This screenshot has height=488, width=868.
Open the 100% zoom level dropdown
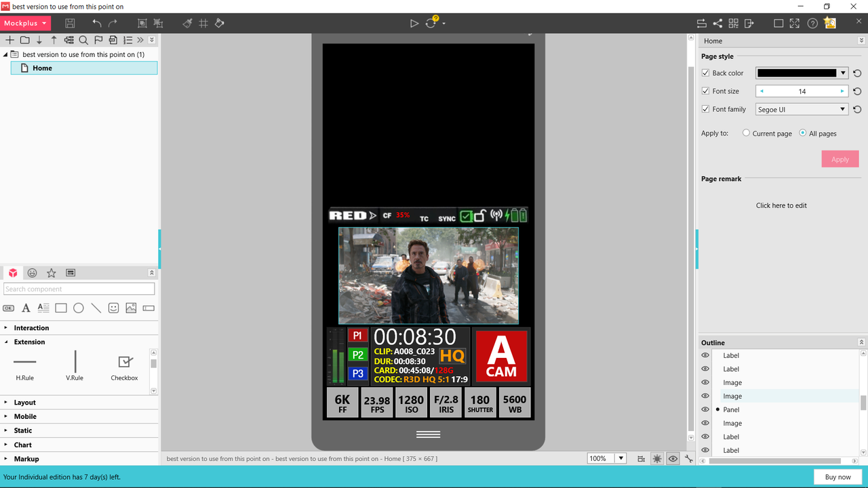620,459
